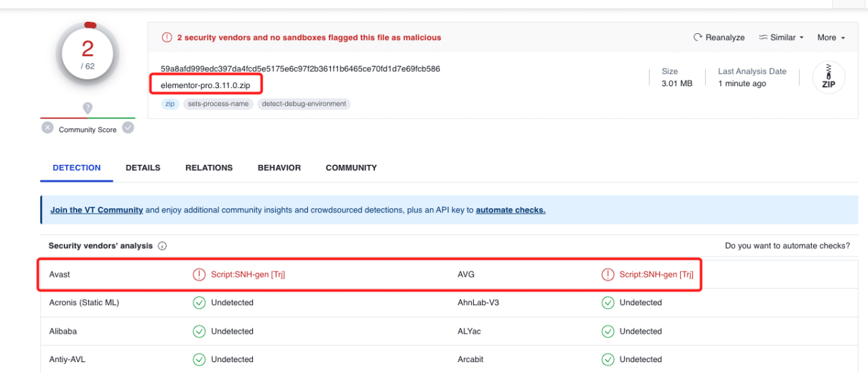The height and width of the screenshot is (373, 868).
Task: Click the ZIP file type icon
Action: point(829,77)
